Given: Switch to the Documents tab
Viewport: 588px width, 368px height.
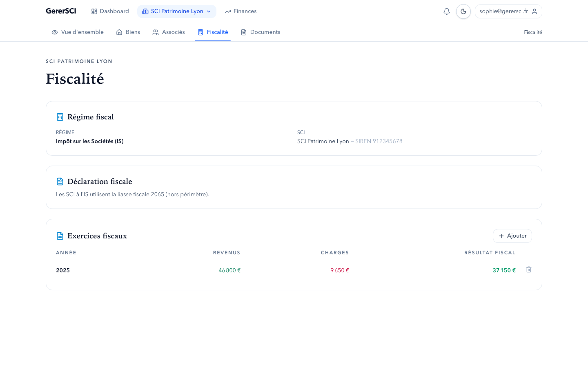Looking at the screenshot, I should 265,32.
